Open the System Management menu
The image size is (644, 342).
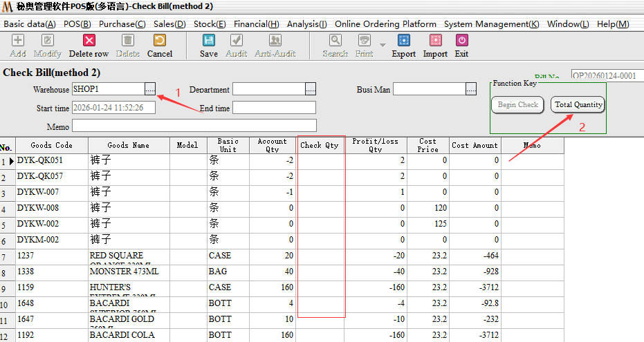[491, 23]
